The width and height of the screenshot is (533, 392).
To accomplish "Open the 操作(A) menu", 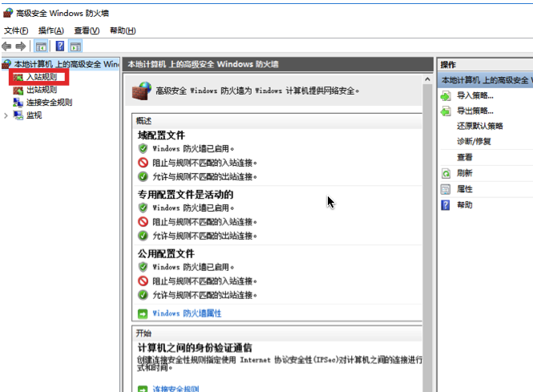I will (x=51, y=30).
